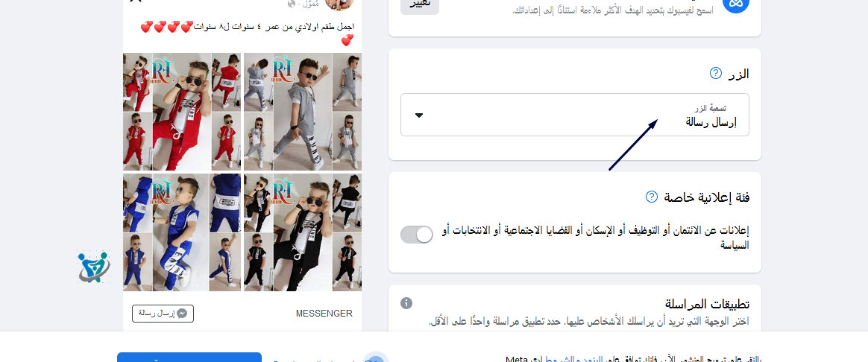Image resolution: width=868 pixels, height=362 pixels.
Task: Click the MESSENGER label in ad preview
Action: coord(324,314)
